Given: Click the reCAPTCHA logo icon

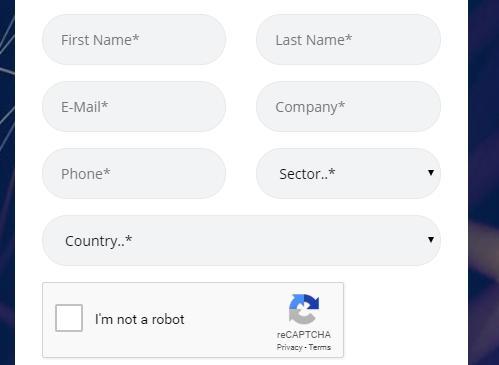Looking at the screenshot, I should click(x=304, y=309).
